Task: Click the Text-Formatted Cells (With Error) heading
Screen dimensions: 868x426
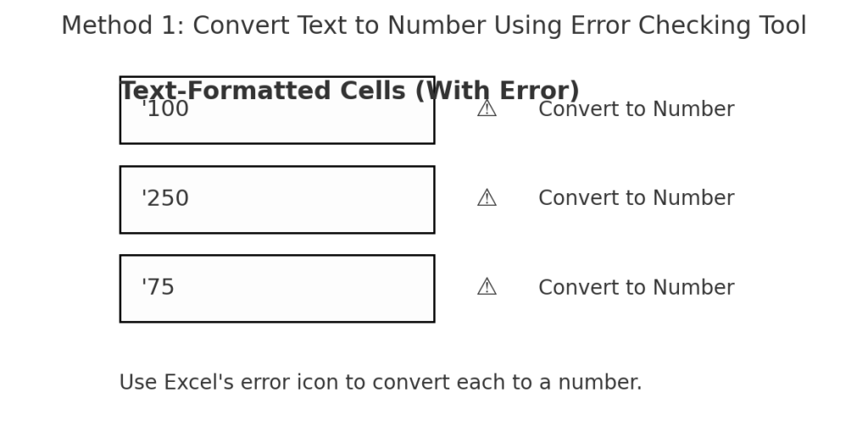Action: point(350,91)
